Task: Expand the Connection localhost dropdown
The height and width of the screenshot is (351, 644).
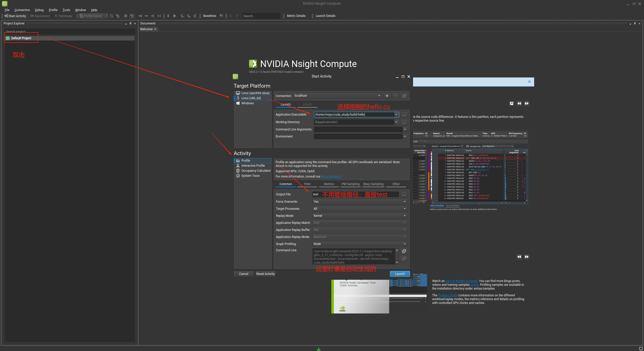Action: pos(379,96)
